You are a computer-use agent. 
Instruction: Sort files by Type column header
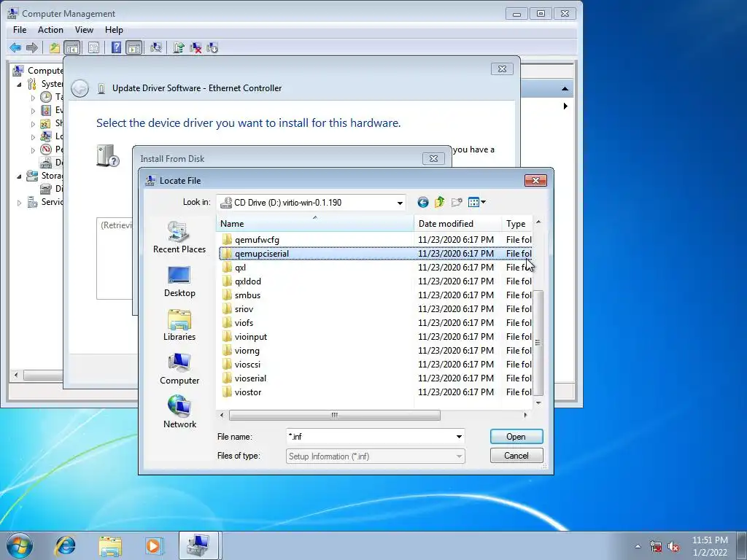(x=517, y=223)
